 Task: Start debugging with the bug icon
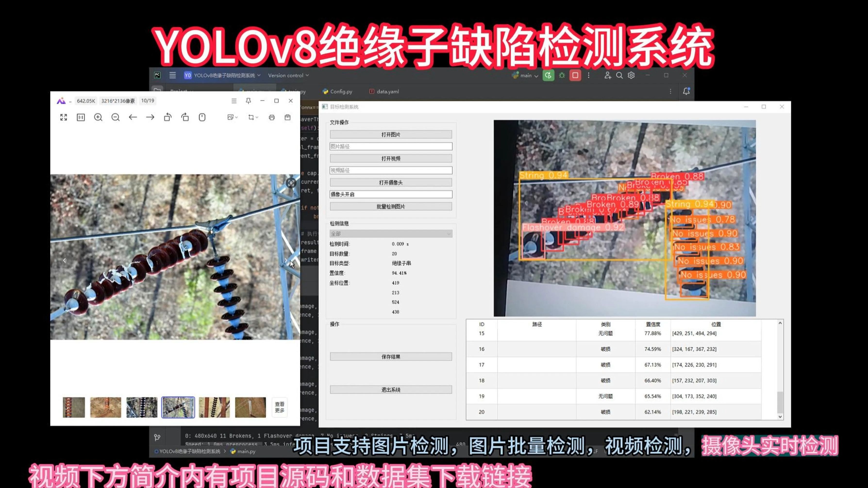pos(562,75)
